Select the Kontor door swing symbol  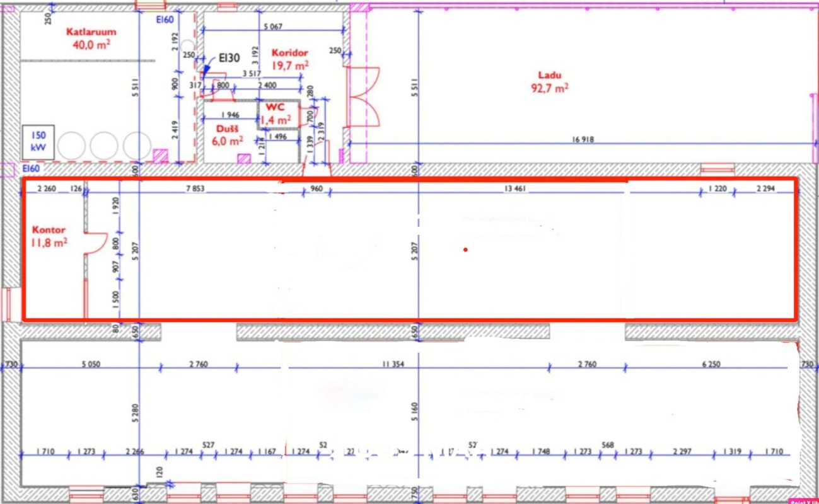pos(96,243)
